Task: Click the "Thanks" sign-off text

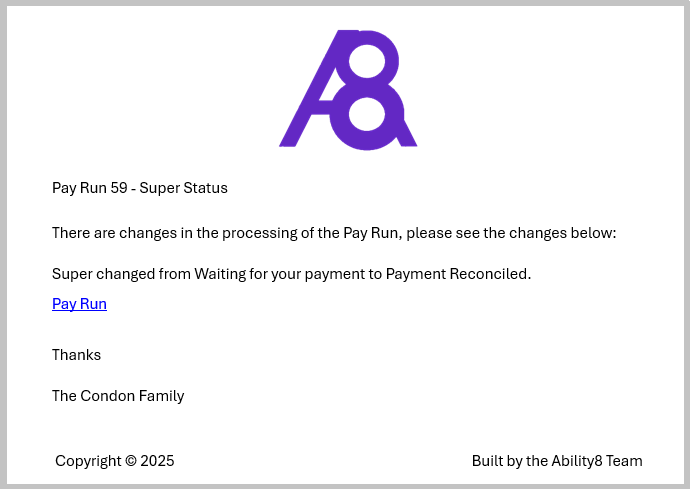Action: click(76, 355)
